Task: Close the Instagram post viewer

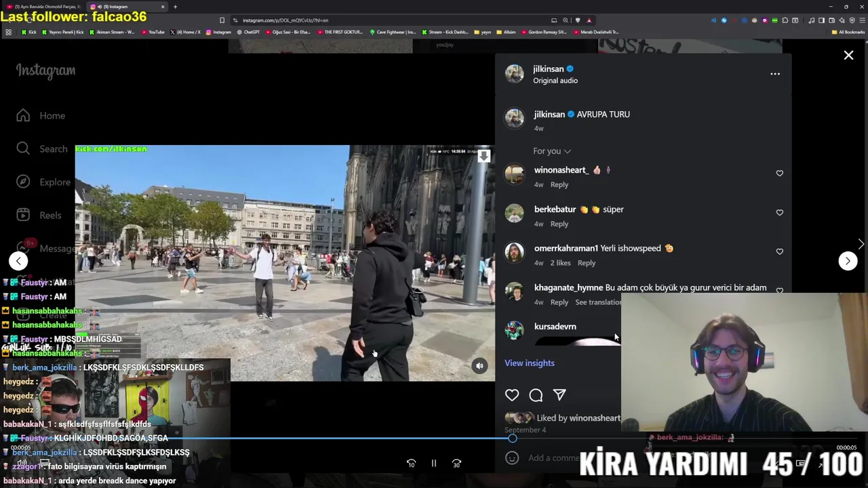Action: (x=848, y=56)
